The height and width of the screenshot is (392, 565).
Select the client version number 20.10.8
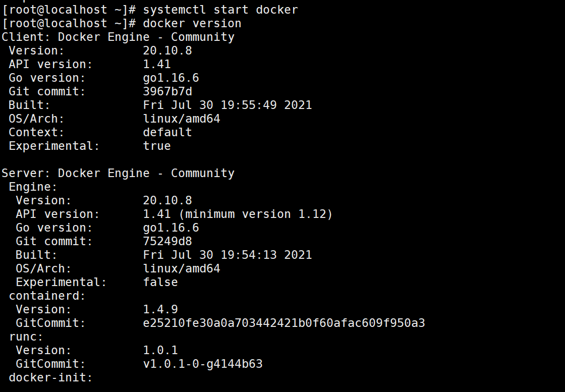tap(167, 50)
